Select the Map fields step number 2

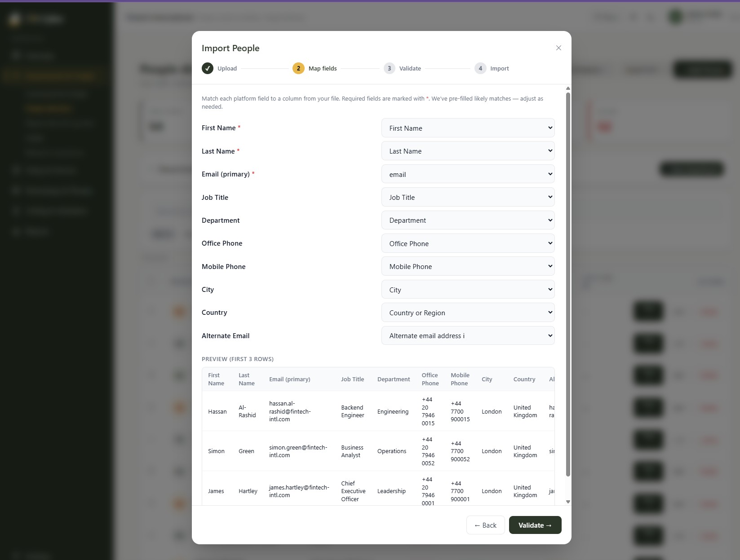(x=298, y=68)
